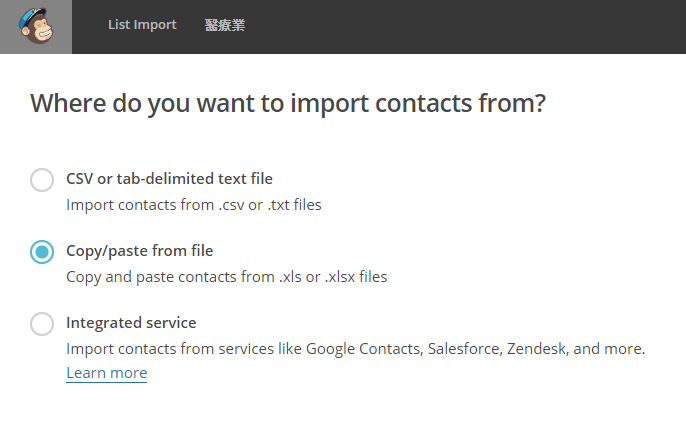Select the CSV or tab-delimited radio button
686x443 pixels.
point(42,180)
